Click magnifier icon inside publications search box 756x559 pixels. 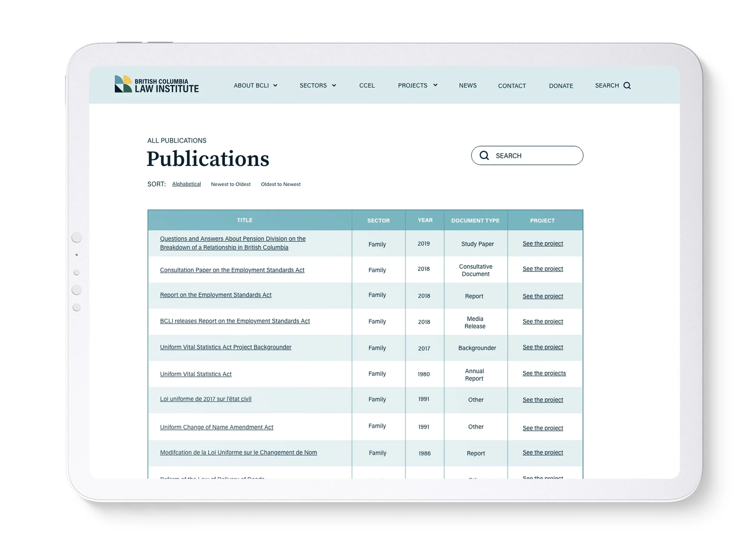point(484,156)
